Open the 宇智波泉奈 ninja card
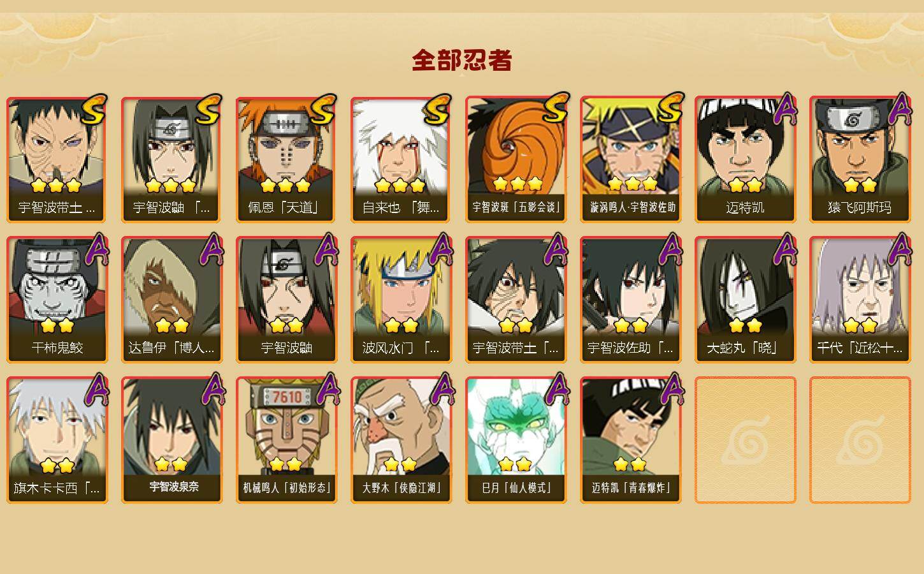The image size is (924, 574). click(x=171, y=440)
